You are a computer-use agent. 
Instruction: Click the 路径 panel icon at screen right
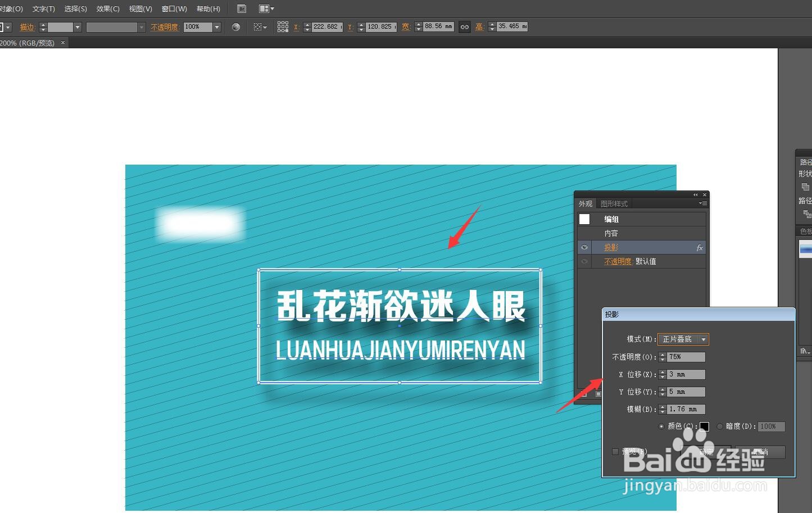click(x=805, y=162)
